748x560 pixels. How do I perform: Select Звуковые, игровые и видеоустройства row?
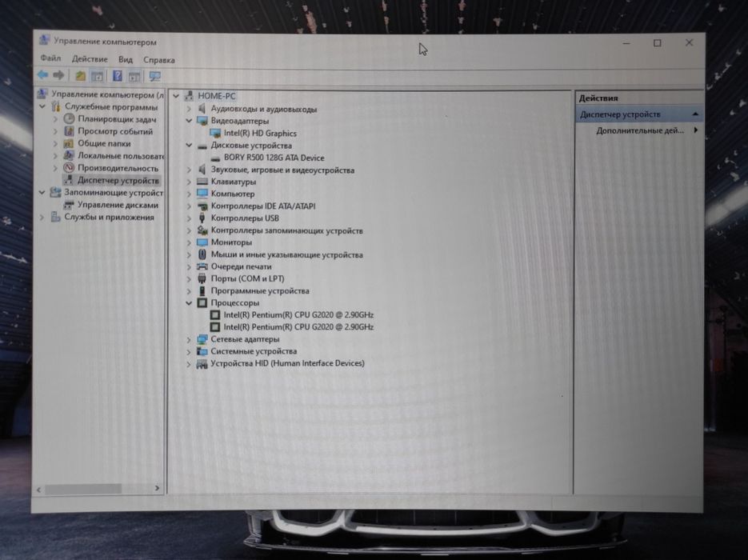(282, 170)
